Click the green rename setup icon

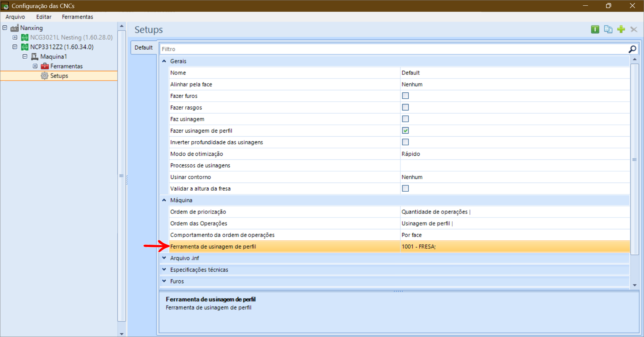595,30
